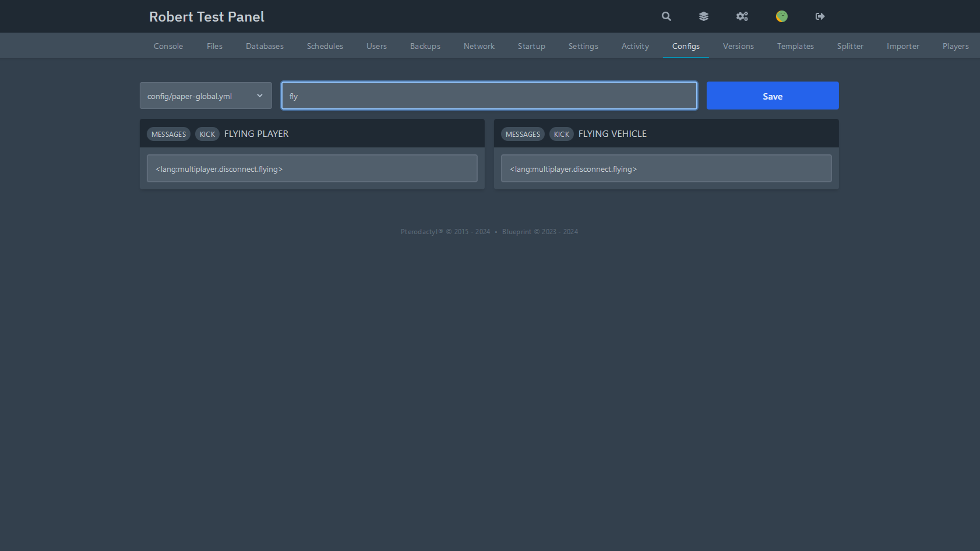The width and height of the screenshot is (980, 551).
Task: Edit the Flying Player disconnect message field
Action: click(312, 168)
